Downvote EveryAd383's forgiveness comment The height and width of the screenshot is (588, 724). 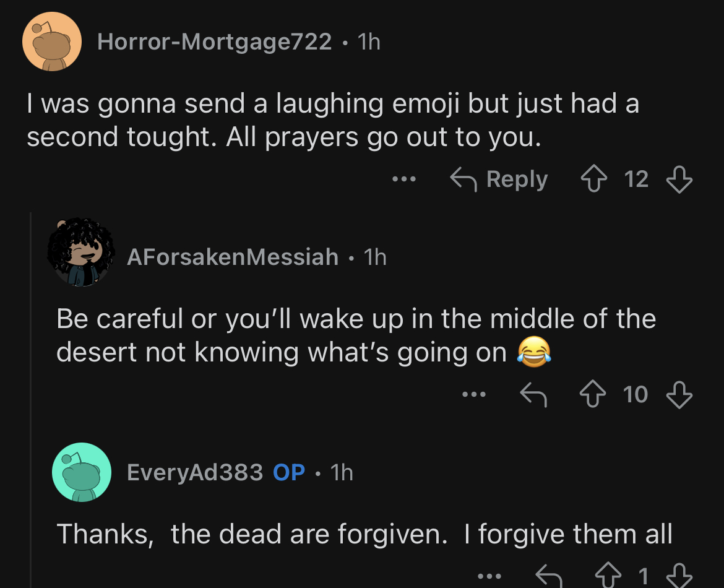[x=679, y=576]
